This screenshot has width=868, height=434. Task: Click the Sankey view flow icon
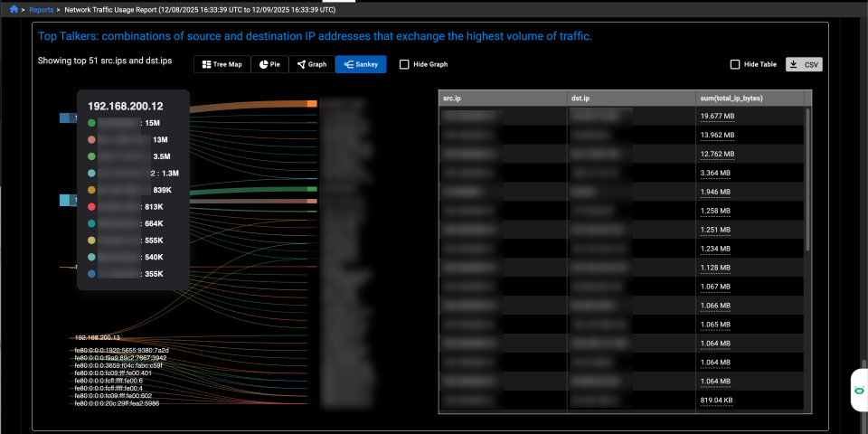point(349,64)
